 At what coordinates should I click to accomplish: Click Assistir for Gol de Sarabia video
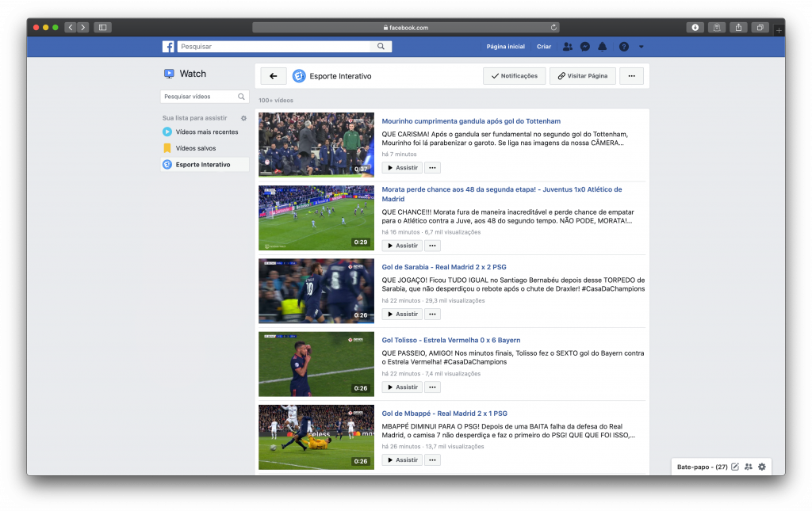[x=402, y=314]
